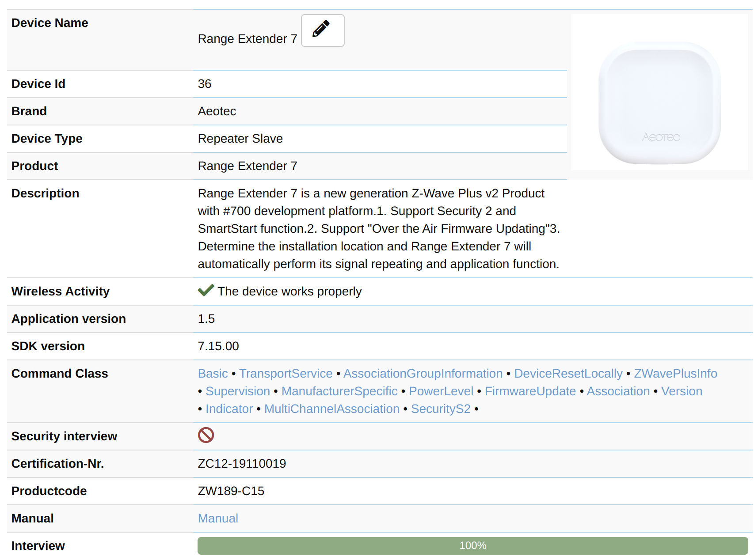Click the green checkmark for Wireless Activity
This screenshot has width=754, height=560.
point(205,290)
